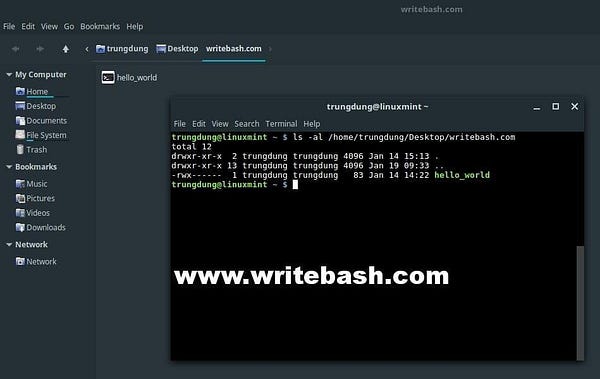Open the file manager View menu
The width and height of the screenshot is (600, 379).
tap(49, 26)
